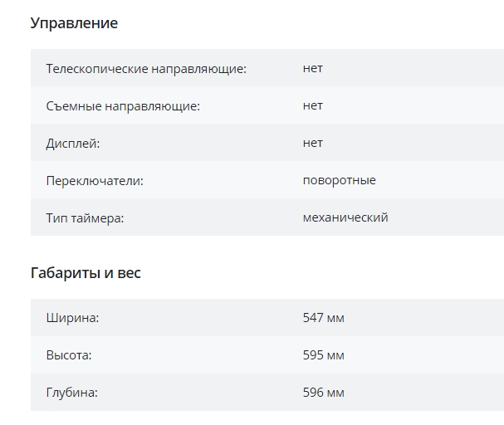Click the Габариты и вес heading
504x425 pixels.
[x=86, y=272]
